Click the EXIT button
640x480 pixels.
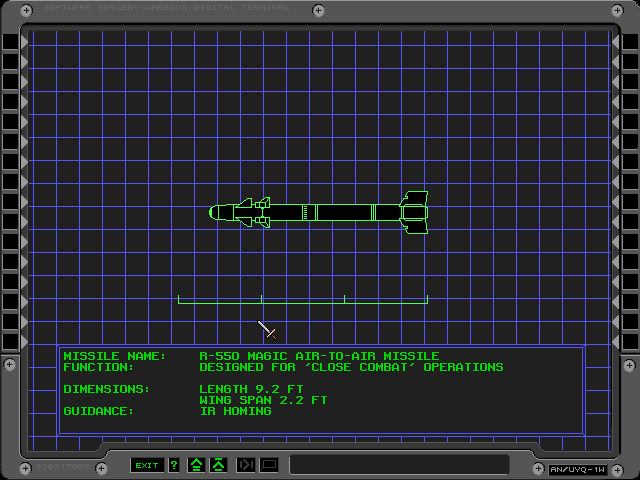[x=147, y=465]
